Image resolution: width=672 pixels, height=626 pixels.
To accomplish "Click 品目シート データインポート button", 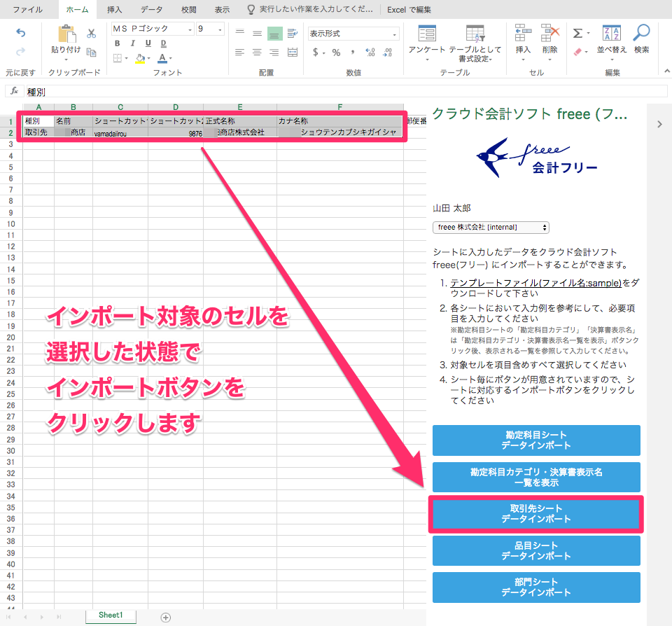I will click(536, 550).
